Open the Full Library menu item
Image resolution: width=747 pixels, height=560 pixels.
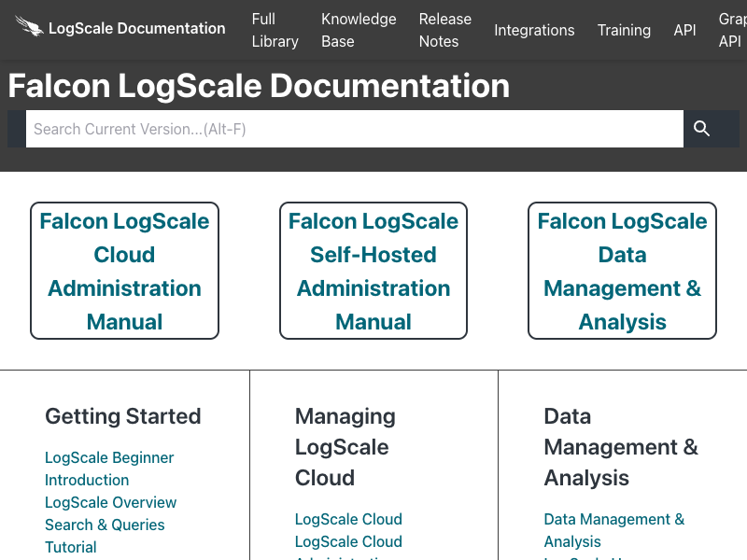point(275,30)
